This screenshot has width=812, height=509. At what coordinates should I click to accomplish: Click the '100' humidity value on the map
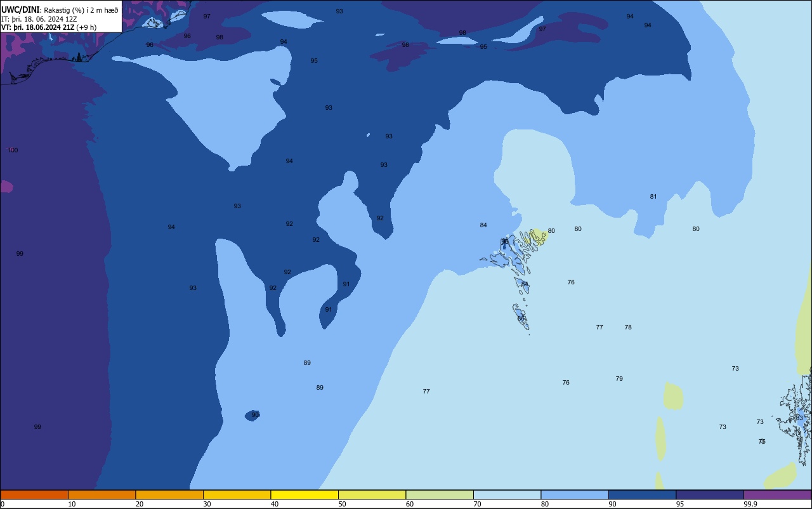pyautogui.click(x=13, y=150)
